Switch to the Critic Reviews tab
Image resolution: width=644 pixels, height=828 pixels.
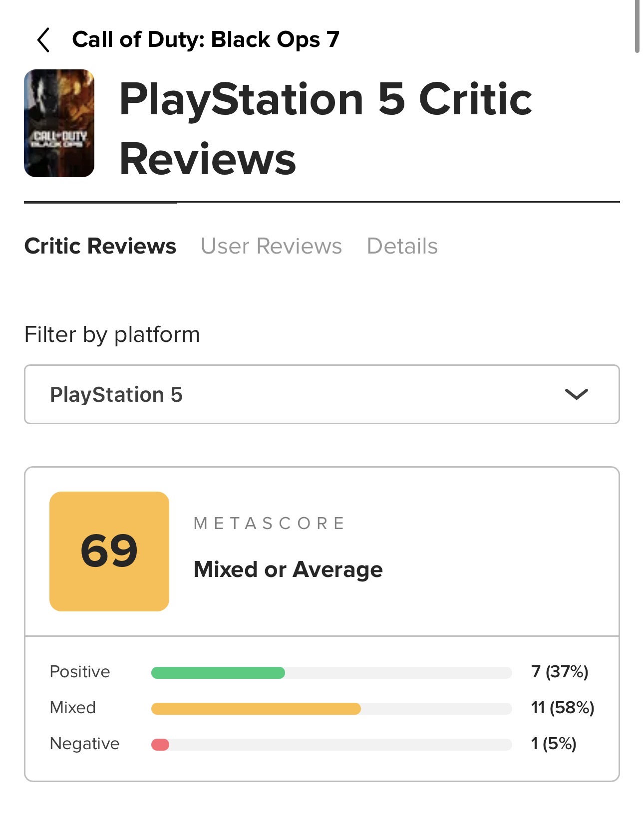(x=100, y=246)
